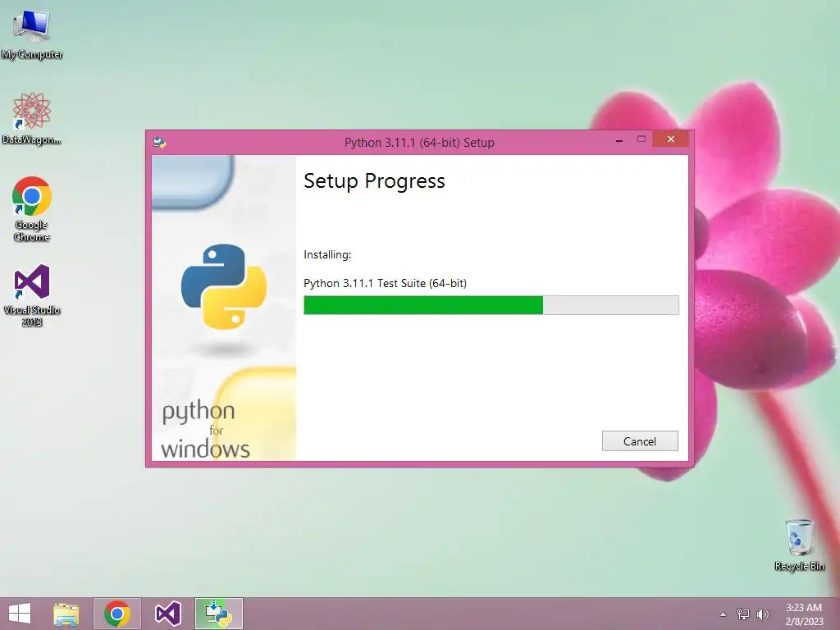840x630 pixels.
Task: Click the setup progress bar
Action: [x=491, y=305]
